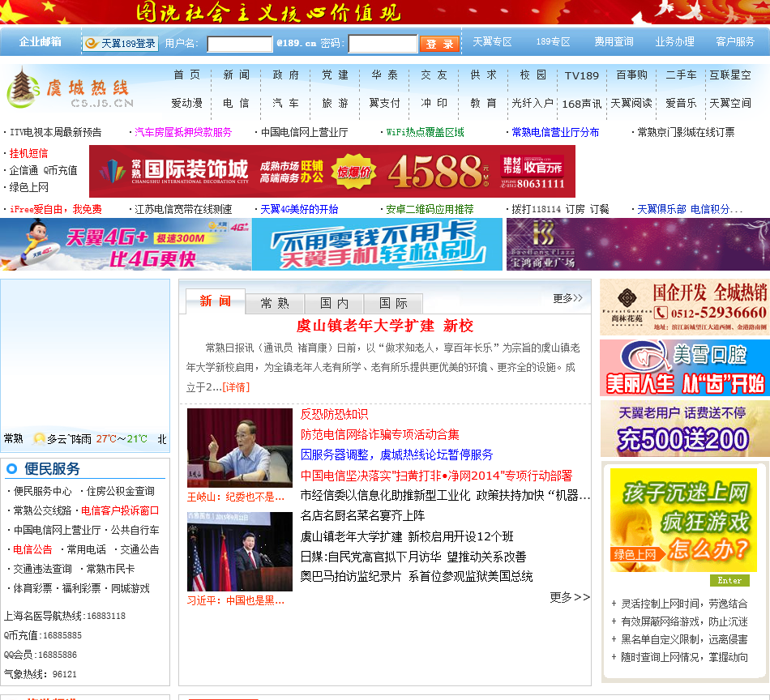770x700 pixels.
Task: Open the 电信客户投诉窗口 link
Action: (x=120, y=510)
